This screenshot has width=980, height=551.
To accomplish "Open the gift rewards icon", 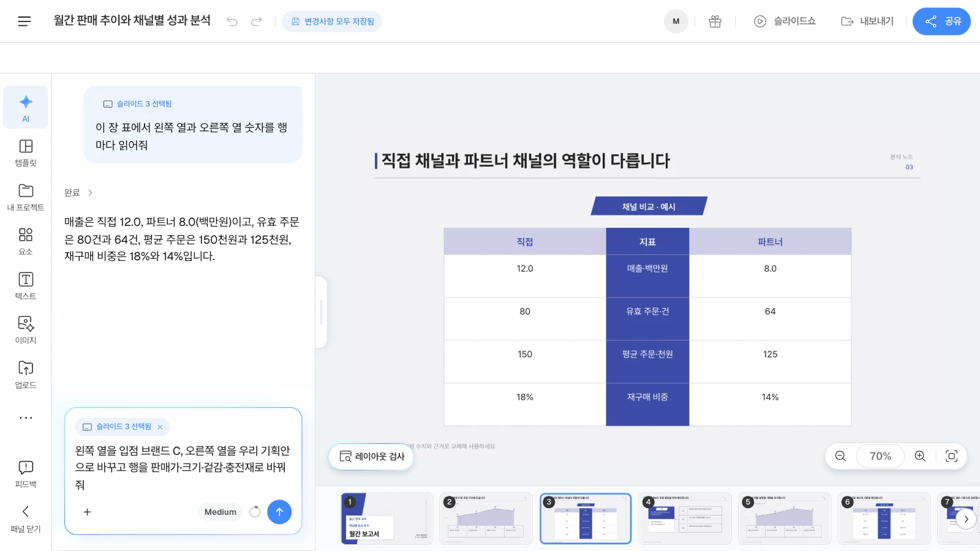I will point(715,21).
